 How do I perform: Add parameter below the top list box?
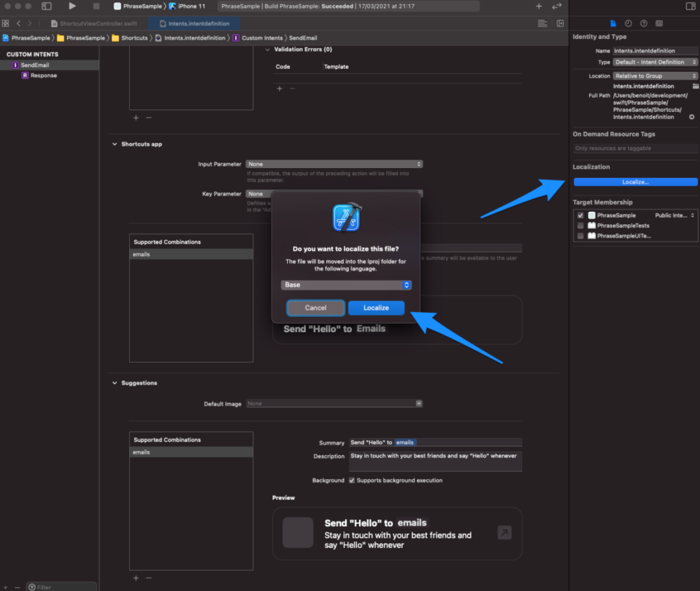[136, 118]
